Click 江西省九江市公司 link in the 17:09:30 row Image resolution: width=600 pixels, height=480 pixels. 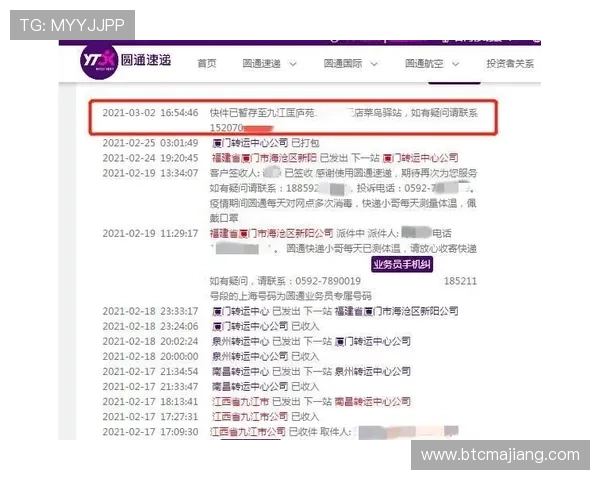248,432
